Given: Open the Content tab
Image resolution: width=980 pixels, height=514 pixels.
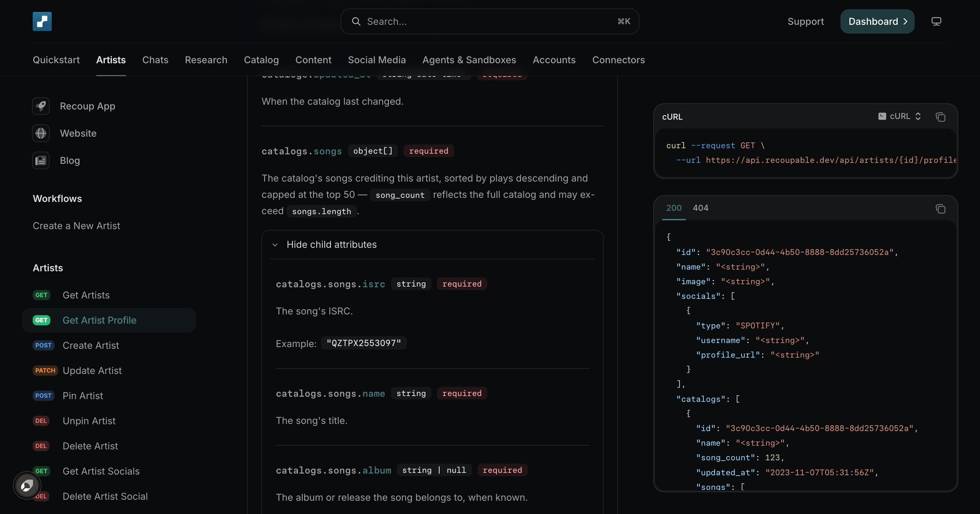Looking at the screenshot, I should coord(313,60).
